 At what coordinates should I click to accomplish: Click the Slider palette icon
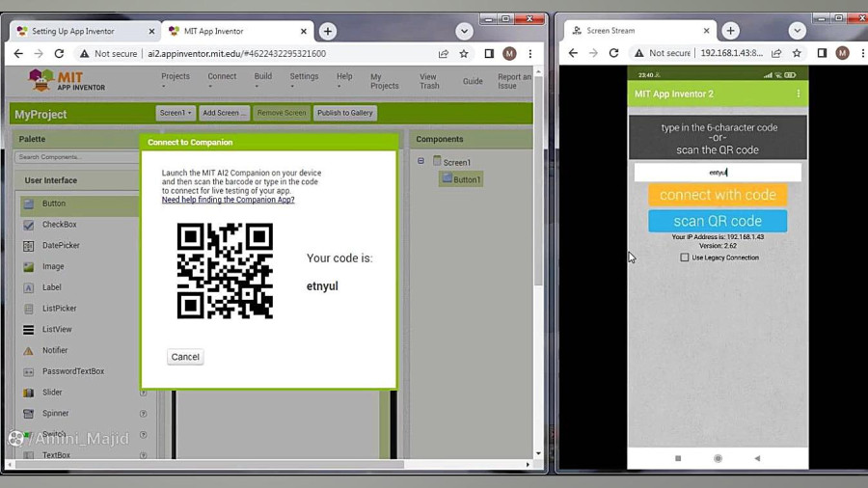click(x=28, y=393)
